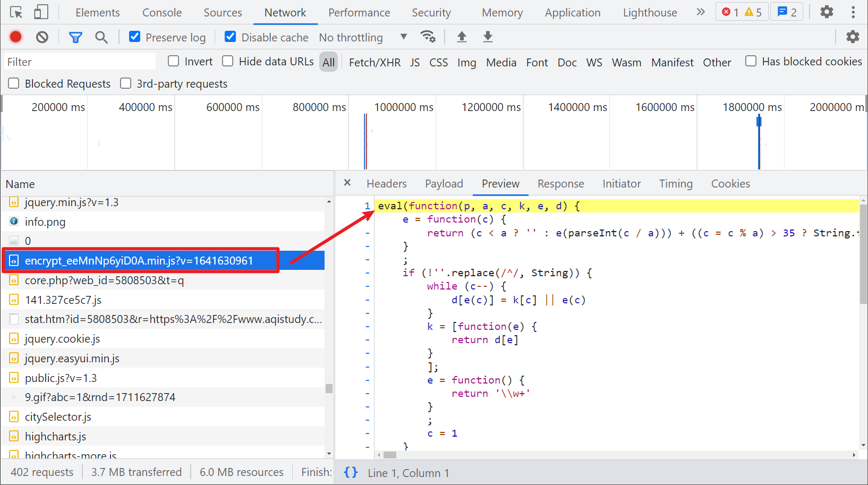This screenshot has width=868, height=485.
Task: Toggle Disable cache checkbox
Action: click(230, 37)
